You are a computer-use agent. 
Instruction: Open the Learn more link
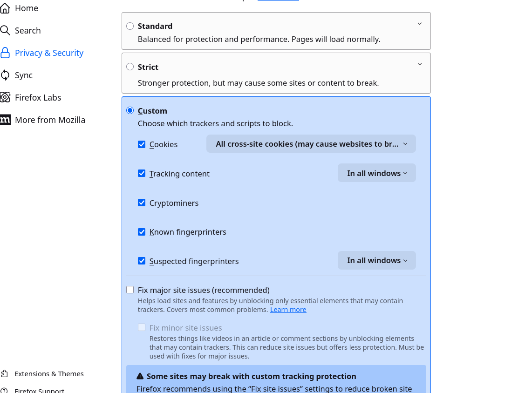(288, 310)
